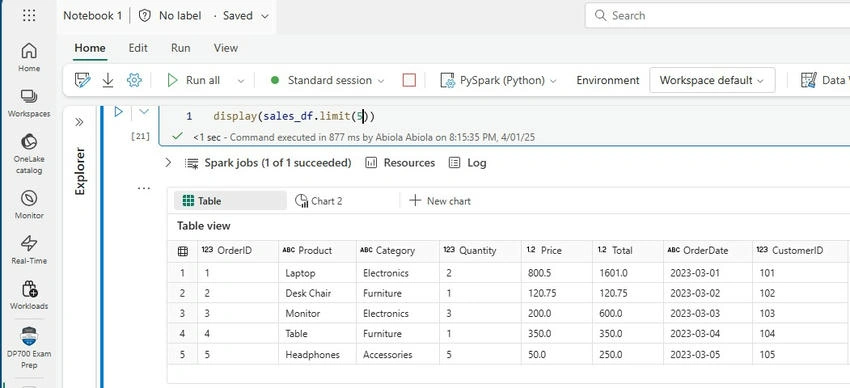Click the search magnifier icon
850x388 pixels.
tap(600, 15)
